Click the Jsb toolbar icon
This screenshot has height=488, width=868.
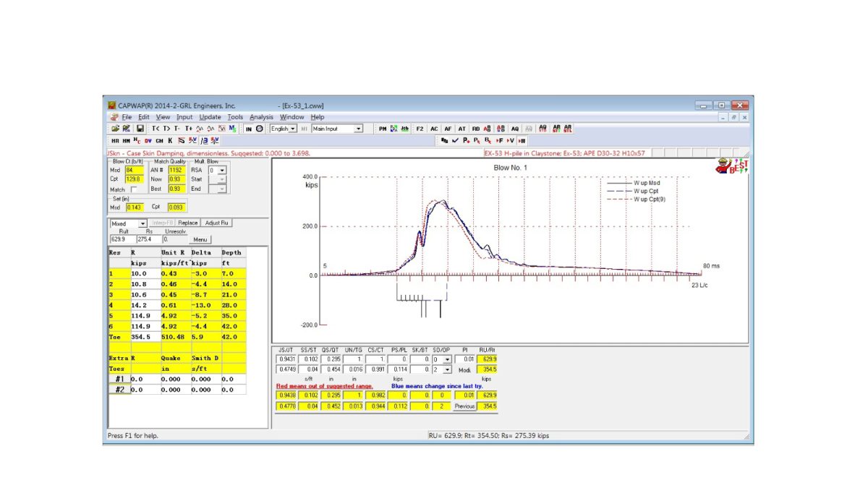[405, 129]
